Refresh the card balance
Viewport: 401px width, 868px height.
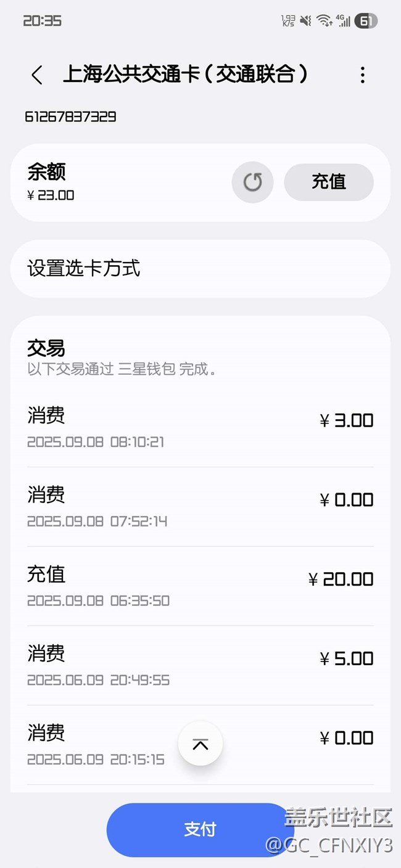252,182
